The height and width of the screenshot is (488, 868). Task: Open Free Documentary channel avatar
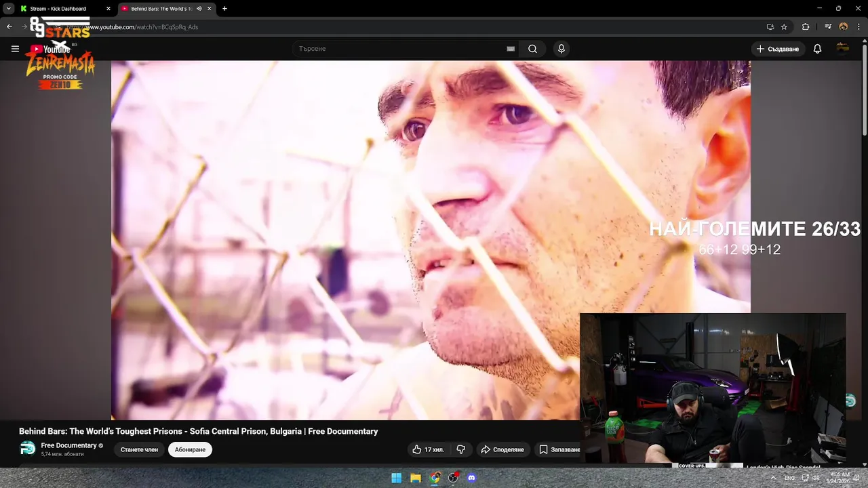click(27, 448)
